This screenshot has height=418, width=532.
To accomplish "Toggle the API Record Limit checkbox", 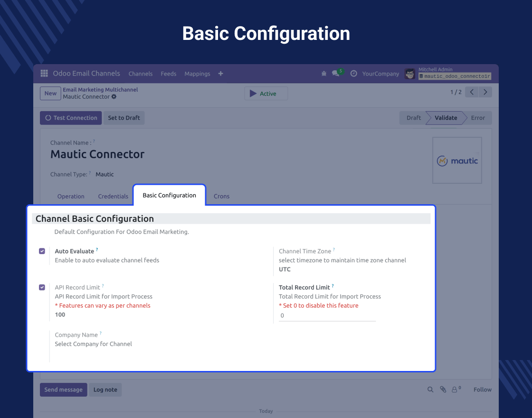I will coord(42,287).
